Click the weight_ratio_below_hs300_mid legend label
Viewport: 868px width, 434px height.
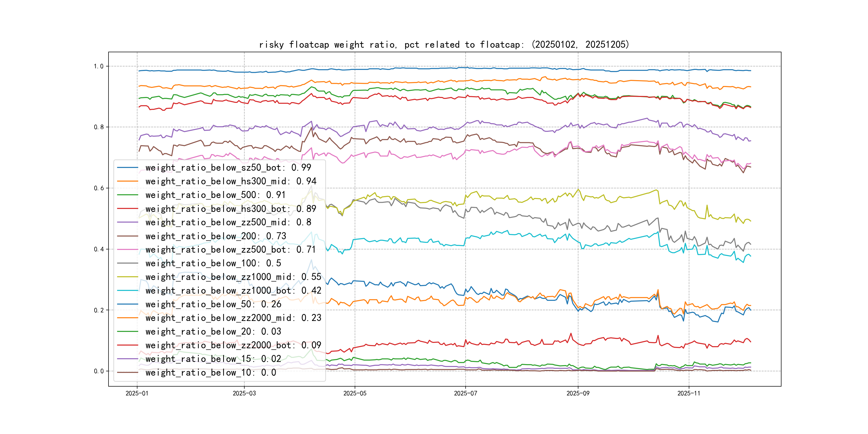click(231, 181)
